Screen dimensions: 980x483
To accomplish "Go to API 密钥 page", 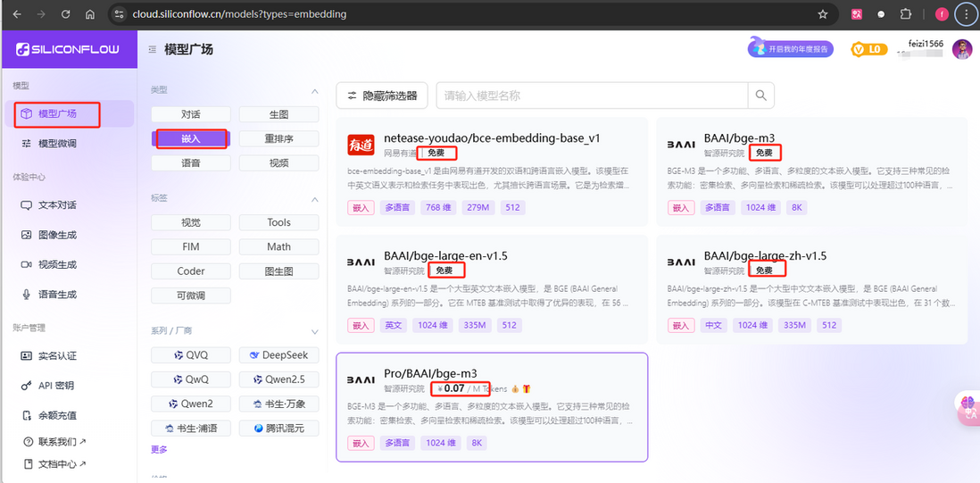I will (55, 386).
